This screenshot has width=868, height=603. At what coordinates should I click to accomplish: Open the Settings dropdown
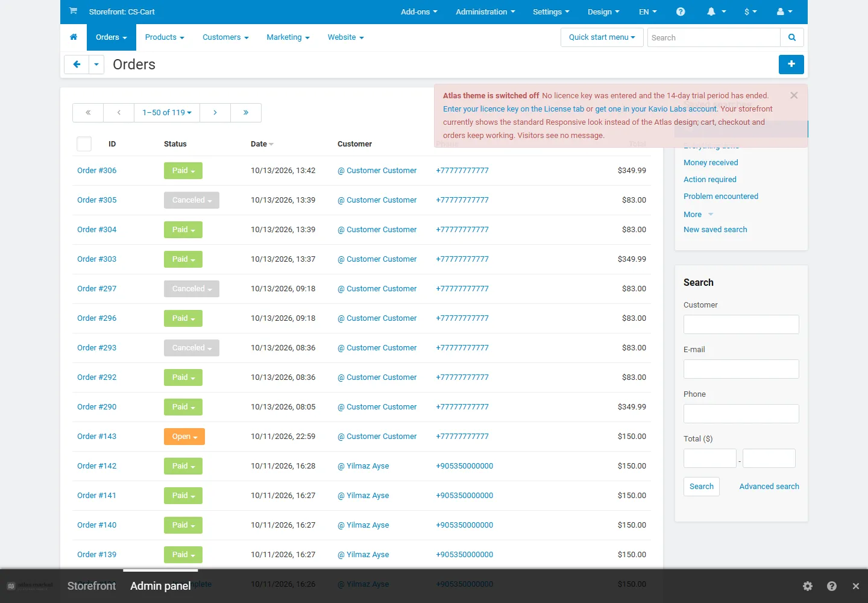pos(551,11)
